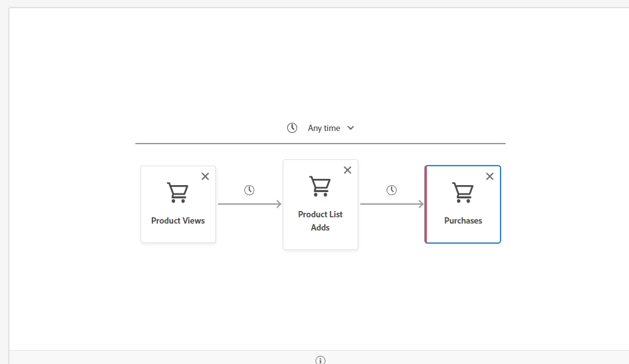Select the Product Views label text

click(178, 220)
